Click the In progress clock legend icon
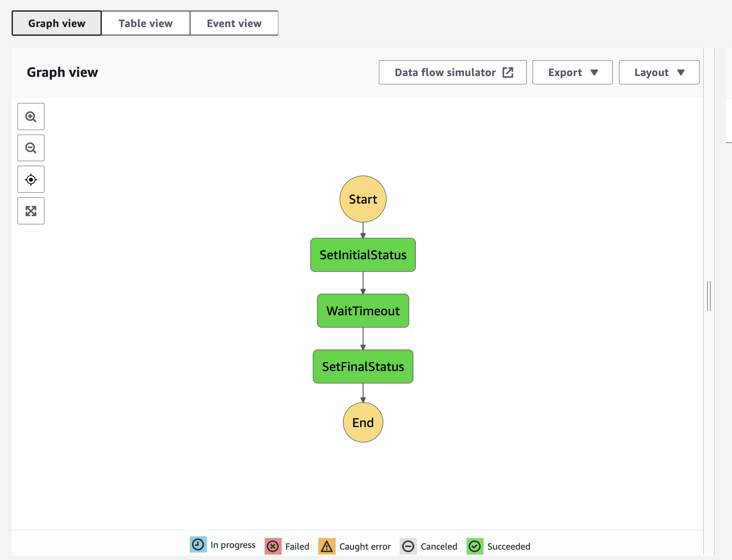Viewport: 732px width, 560px height. [x=198, y=545]
